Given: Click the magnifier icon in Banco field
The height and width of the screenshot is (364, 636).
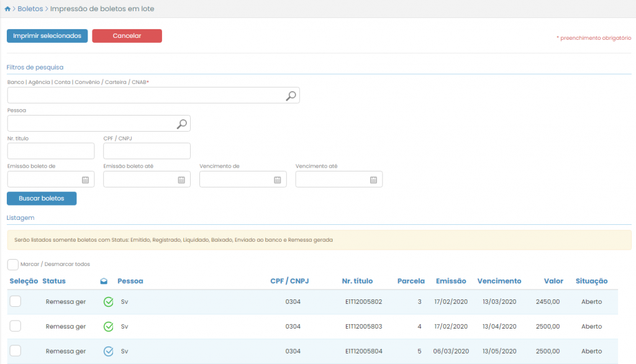Looking at the screenshot, I should tap(291, 96).
